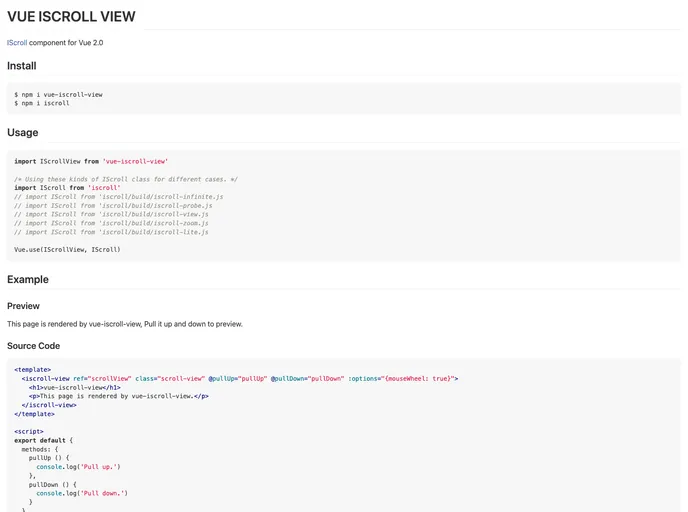Click the line import IScroll from 'iscroll'
Image resolution: width=688 pixels, height=512 pixels.
point(67,188)
